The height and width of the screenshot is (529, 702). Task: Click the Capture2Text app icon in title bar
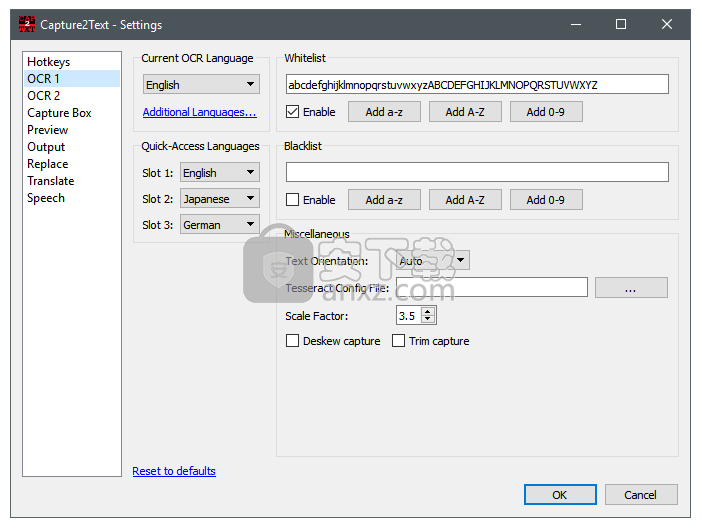[27, 24]
